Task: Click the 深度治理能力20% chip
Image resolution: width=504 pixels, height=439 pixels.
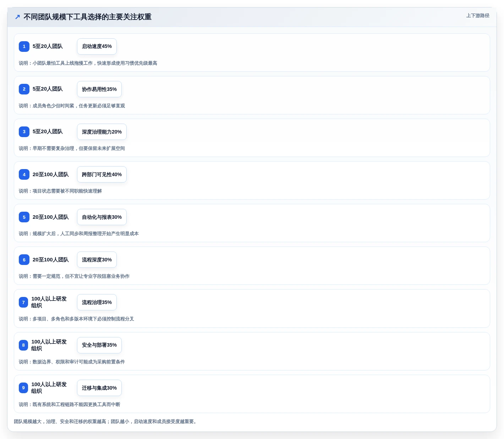Action: [x=102, y=132]
